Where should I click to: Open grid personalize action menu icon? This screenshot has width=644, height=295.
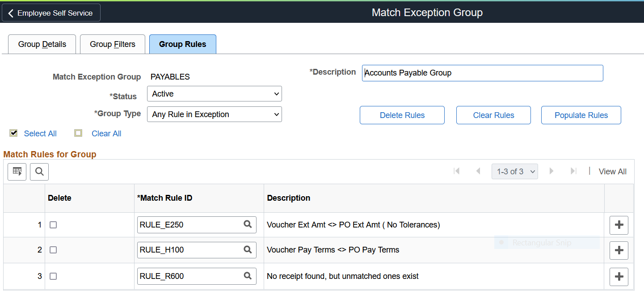point(17,172)
